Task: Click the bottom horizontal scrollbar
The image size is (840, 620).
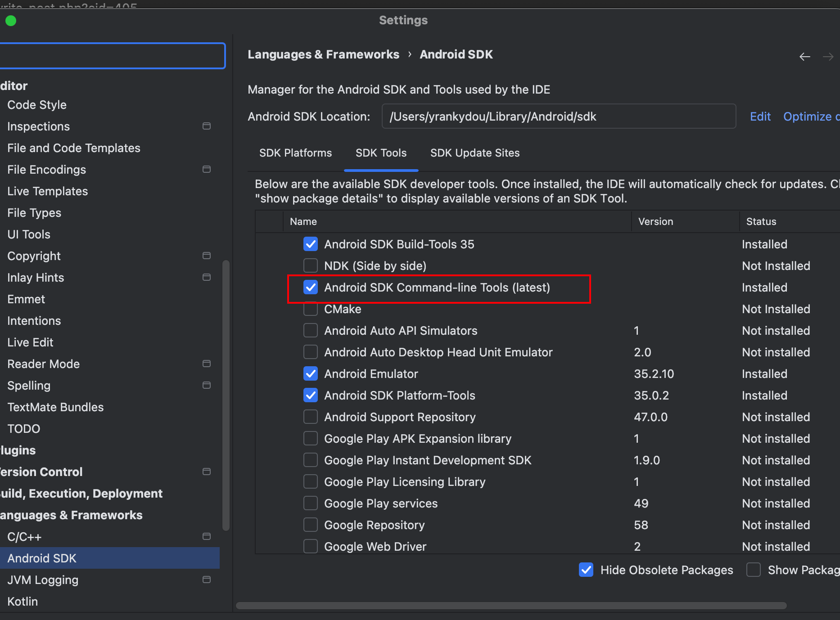Action: (x=511, y=606)
